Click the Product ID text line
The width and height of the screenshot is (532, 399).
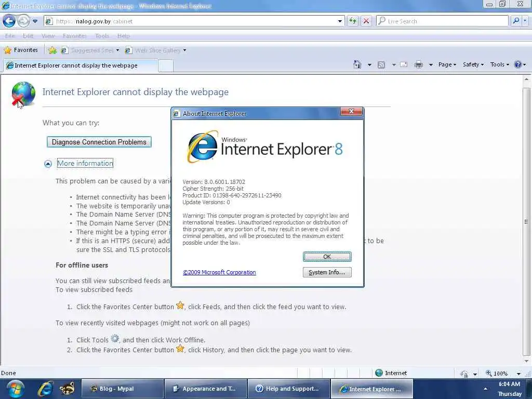[x=232, y=195]
